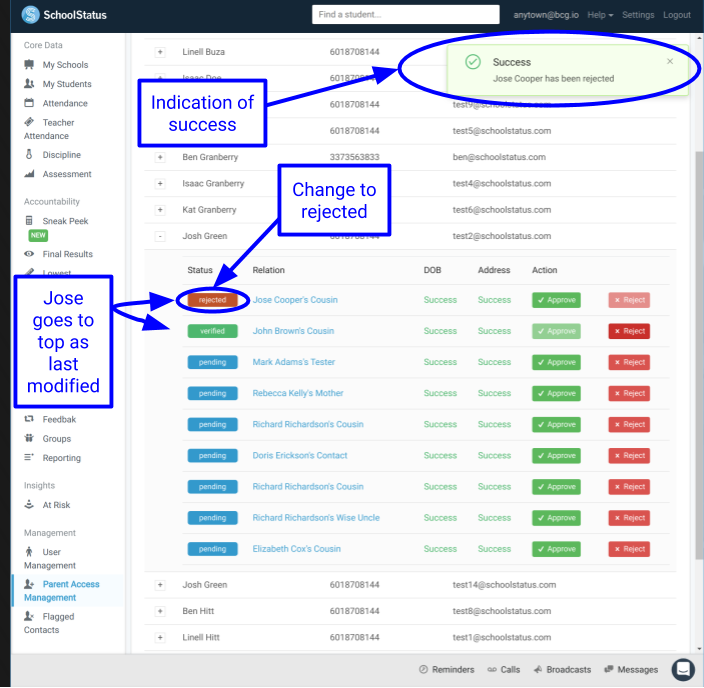Reject John Brown's Cousin request
The width and height of the screenshot is (704, 688).
[629, 331]
